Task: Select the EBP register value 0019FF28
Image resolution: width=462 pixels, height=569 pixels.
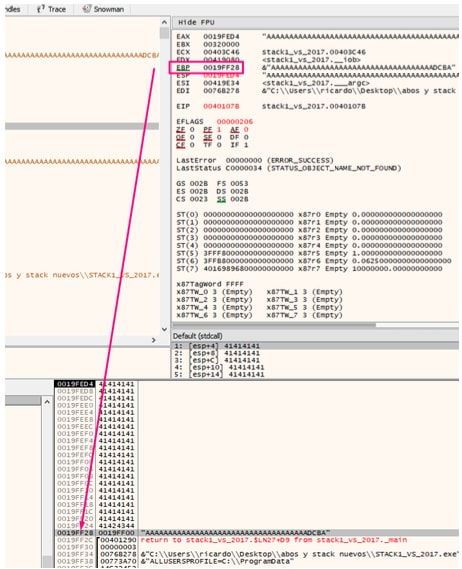Action: 221,68
